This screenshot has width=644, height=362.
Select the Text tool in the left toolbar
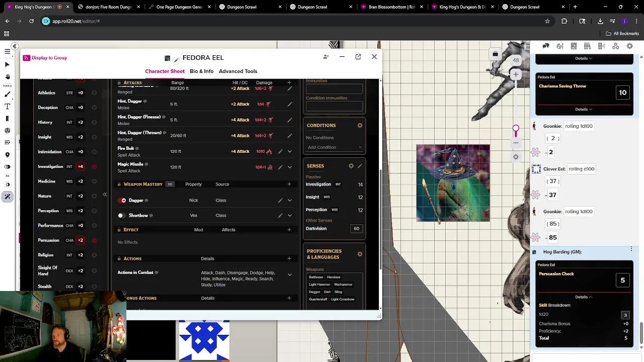click(x=7, y=106)
